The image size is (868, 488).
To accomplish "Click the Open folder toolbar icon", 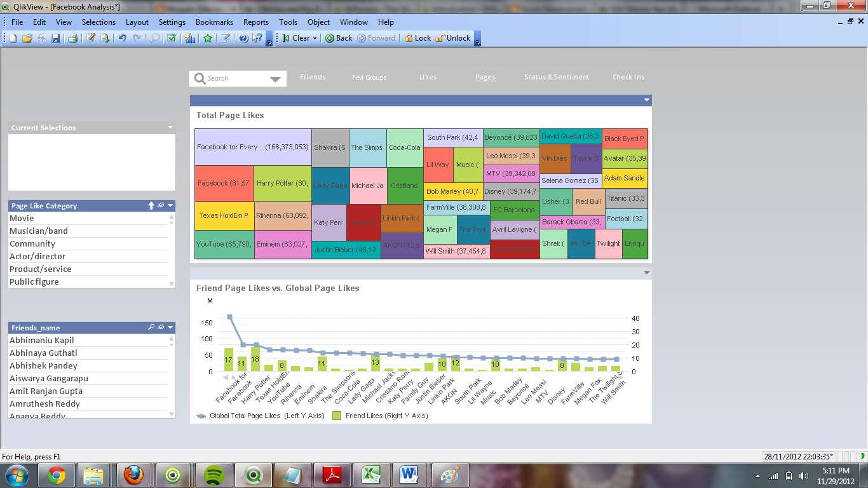I will pos(27,38).
